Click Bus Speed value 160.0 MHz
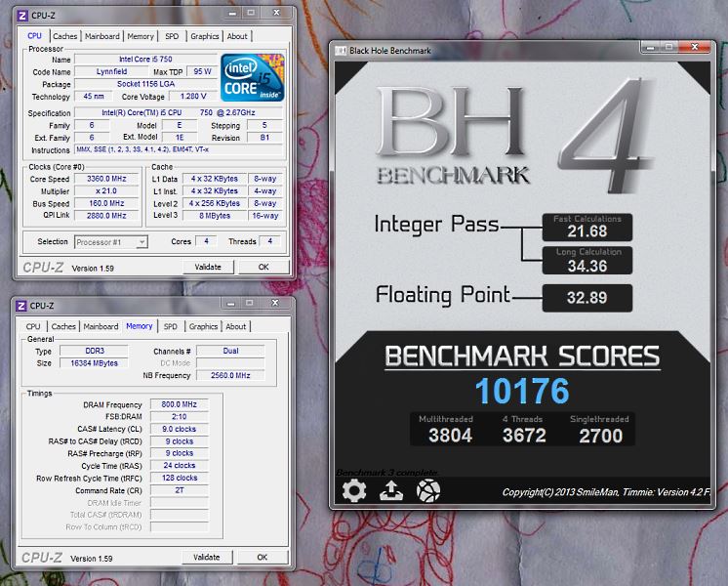The height and width of the screenshot is (586, 728). pyautogui.click(x=106, y=203)
